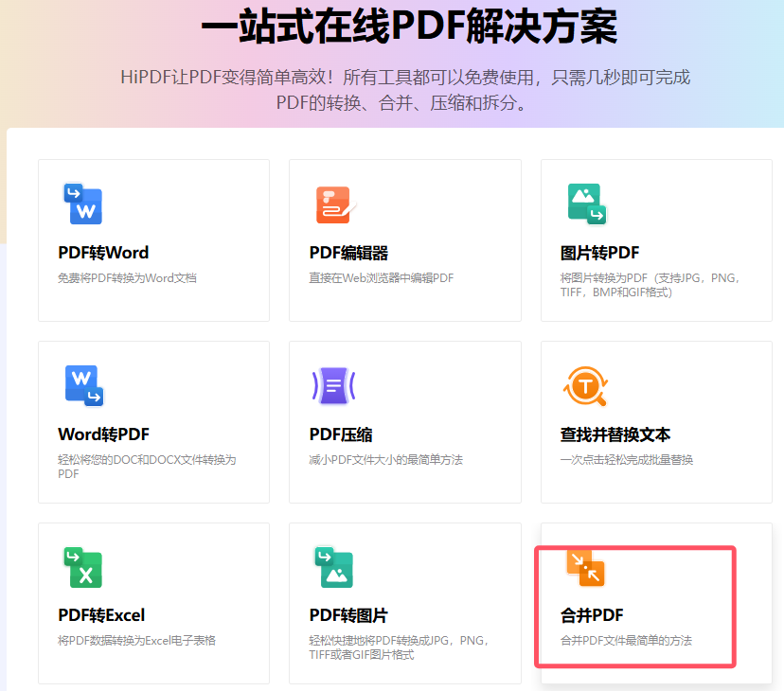
Task: Open the PDF压缩 tool
Action: click(x=336, y=434)
